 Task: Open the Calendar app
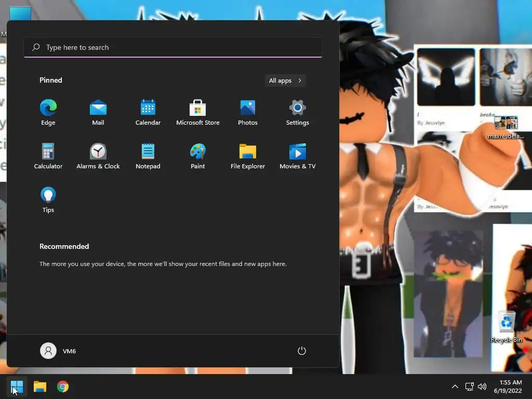pos(148,113)
